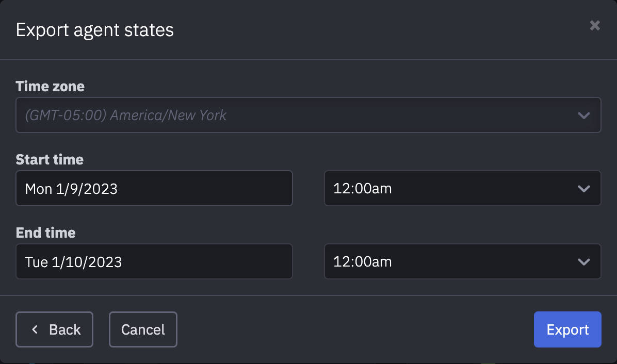
Task: Click the End time chevron arrow
Action: click(x=583, y=262)
